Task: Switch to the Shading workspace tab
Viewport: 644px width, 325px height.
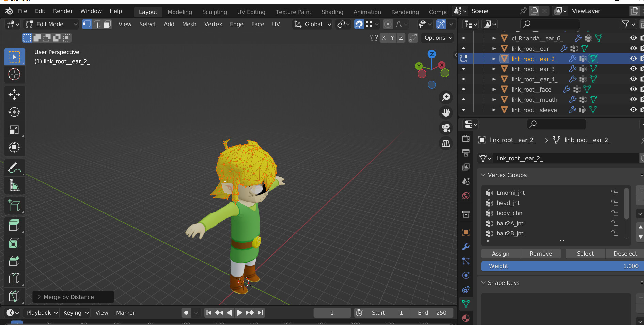Action: pos(332,12)
